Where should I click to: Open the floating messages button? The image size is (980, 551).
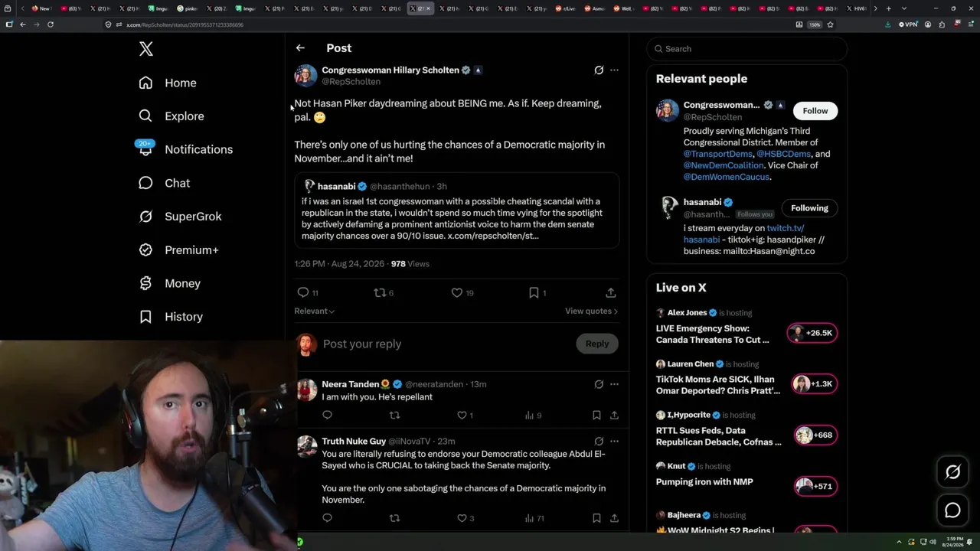click(952, 510)
